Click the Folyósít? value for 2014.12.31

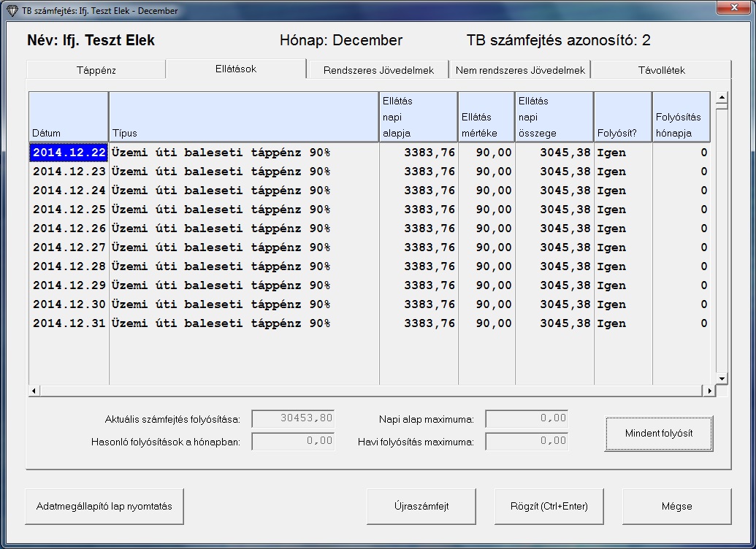[x=611, y=323]
